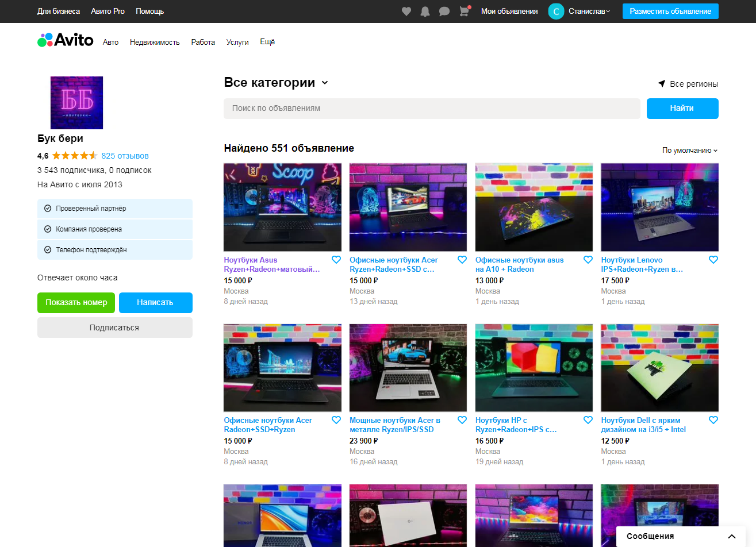Choose region via Все регионы
The image size is (756, 547).
(x=688, y=84)
